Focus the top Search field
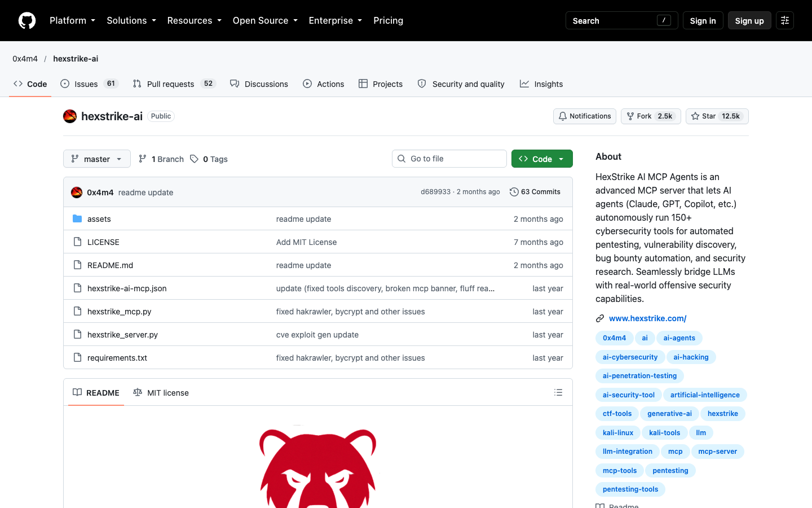This screenshot has height=508, width=812. [x=621, y=20]
